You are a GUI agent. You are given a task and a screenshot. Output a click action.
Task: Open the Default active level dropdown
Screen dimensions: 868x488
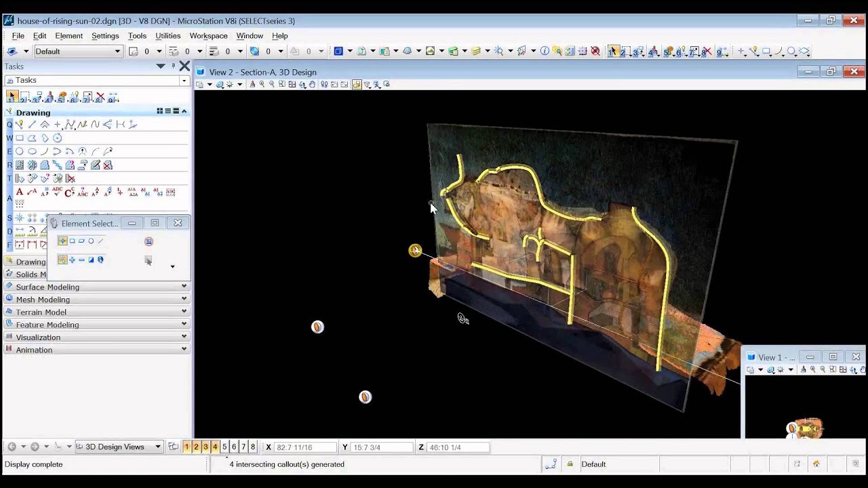[78, 52]
